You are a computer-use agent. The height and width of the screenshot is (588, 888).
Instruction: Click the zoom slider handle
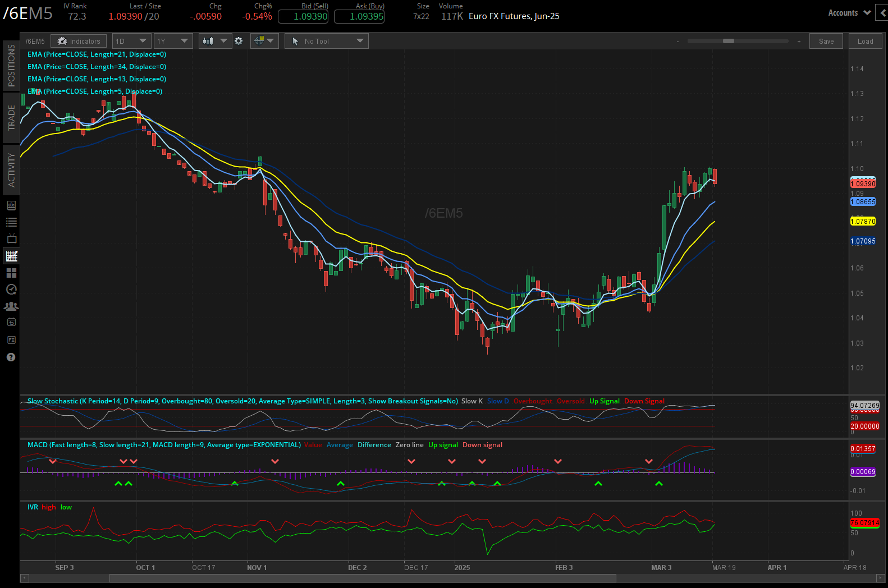[729, 41]
